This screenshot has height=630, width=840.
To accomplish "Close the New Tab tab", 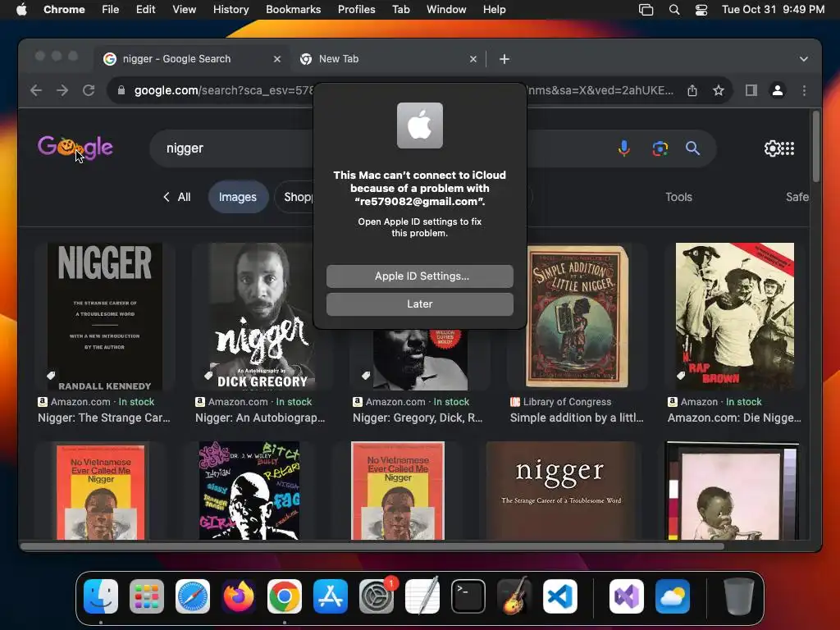I will pyautogui.click(x=473, y=59).
